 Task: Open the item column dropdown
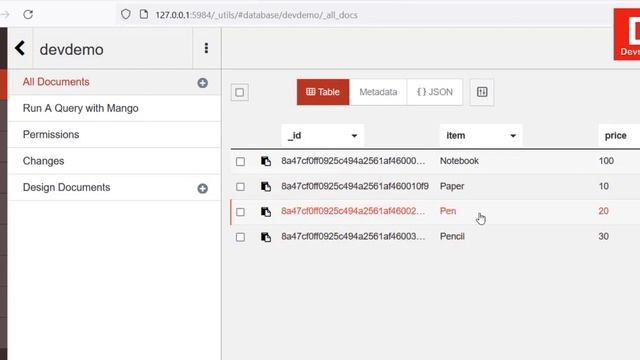481,136
